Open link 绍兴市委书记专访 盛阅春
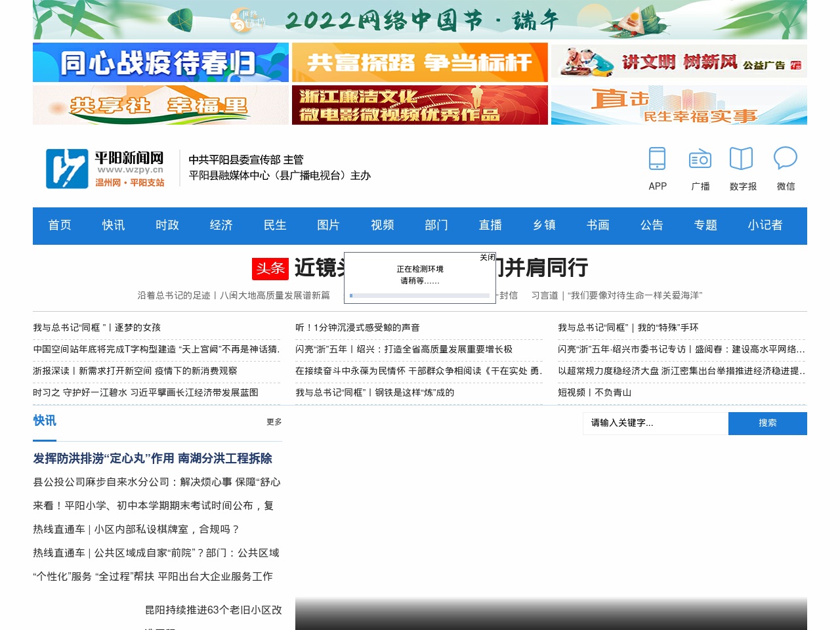840x630 pixels. pyautogui.click(x=682, y=349)
